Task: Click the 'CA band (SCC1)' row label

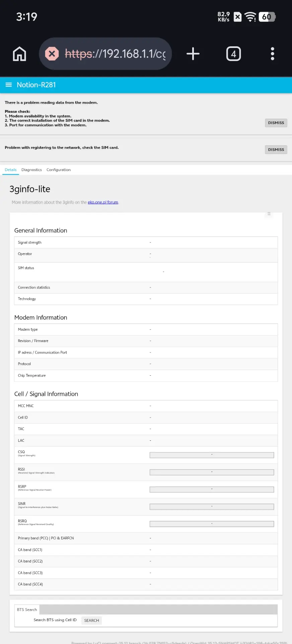Action: (30, 550)
